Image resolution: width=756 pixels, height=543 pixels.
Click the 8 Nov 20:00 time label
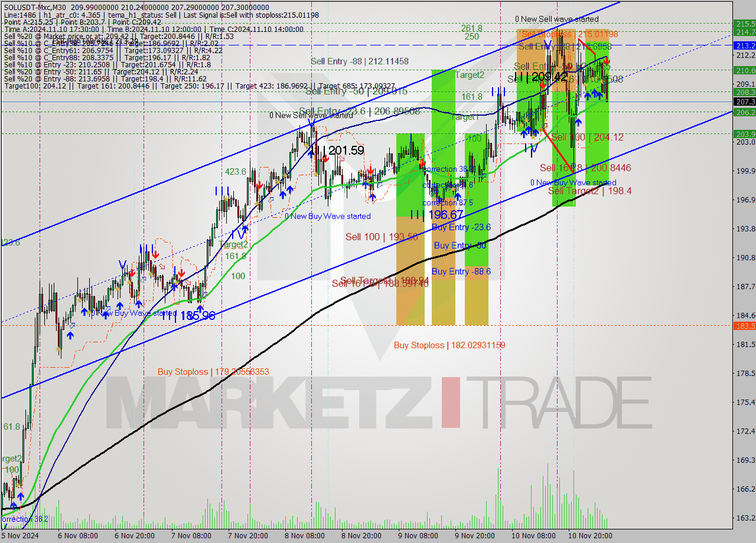tap(362, 536)
